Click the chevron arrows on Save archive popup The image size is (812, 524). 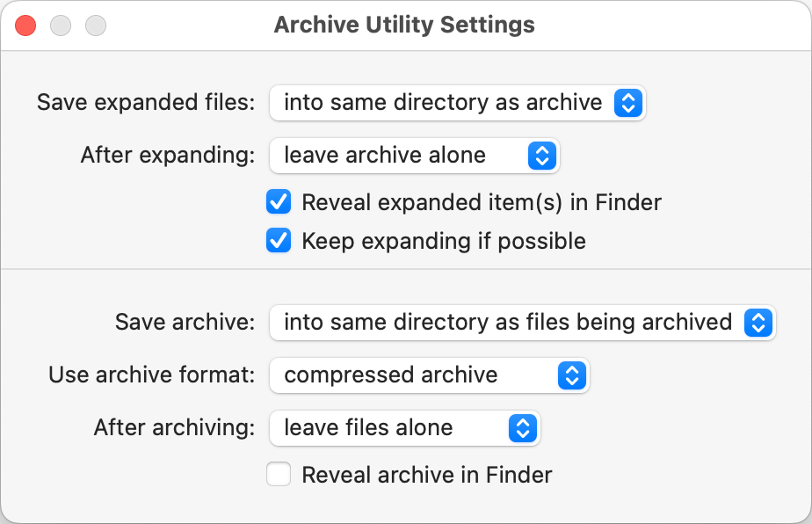coord(758,323)
